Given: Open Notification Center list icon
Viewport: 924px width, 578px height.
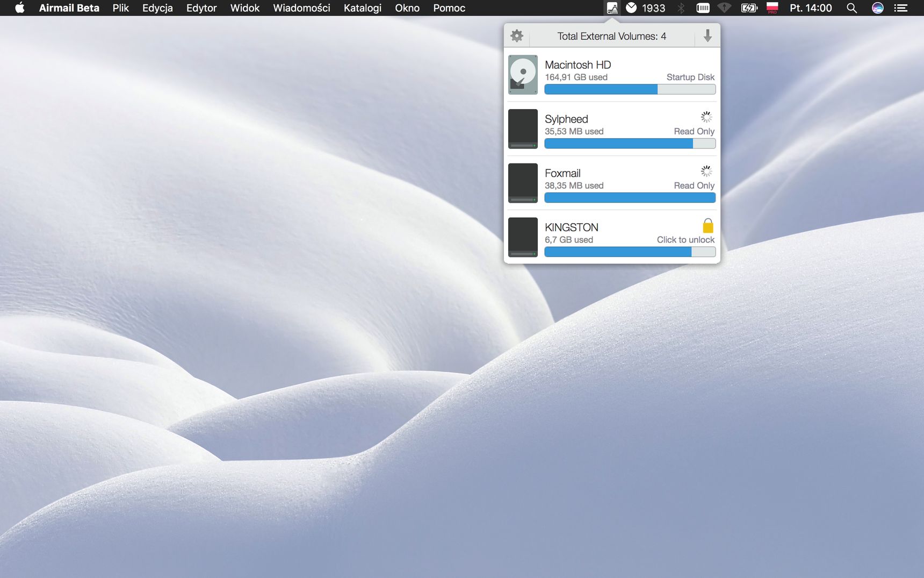Looking at the screenshot, I should click(x=901, y=8).
